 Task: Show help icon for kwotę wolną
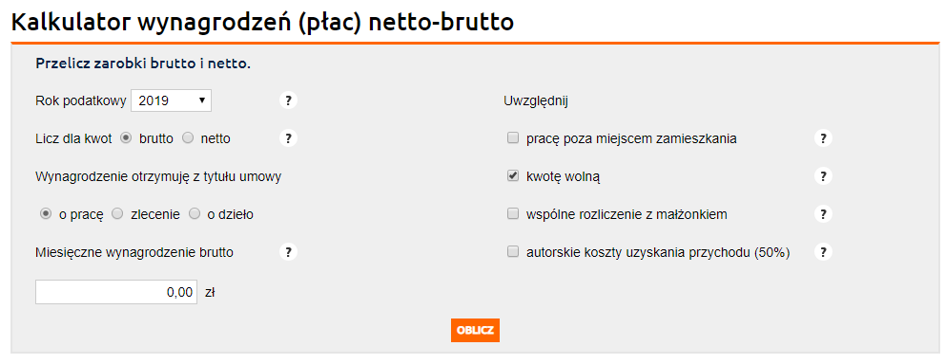(x=823, y=177)
